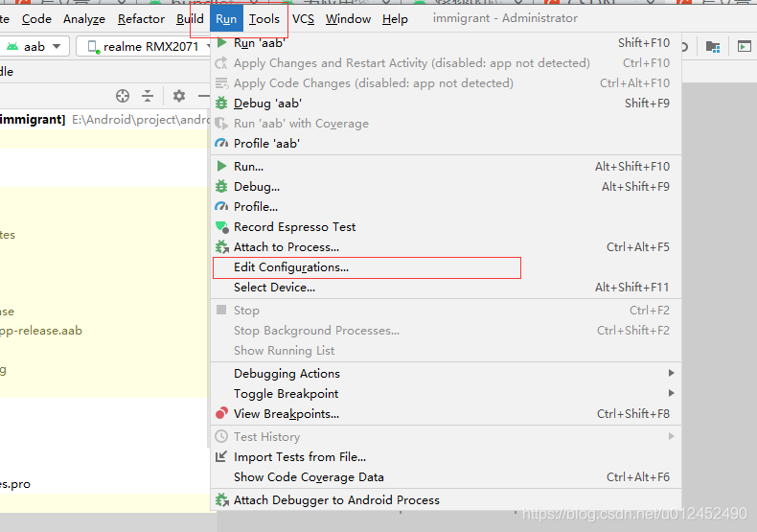Select Profile 'aab' menu entry
The image size is (757, 532).
click(x=446, y=144)
